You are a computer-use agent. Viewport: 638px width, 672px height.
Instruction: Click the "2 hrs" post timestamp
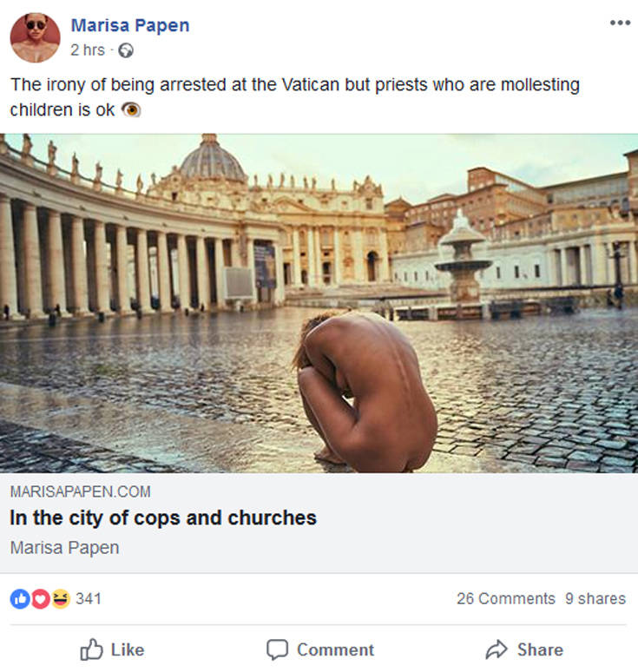(x=87, y=50)
